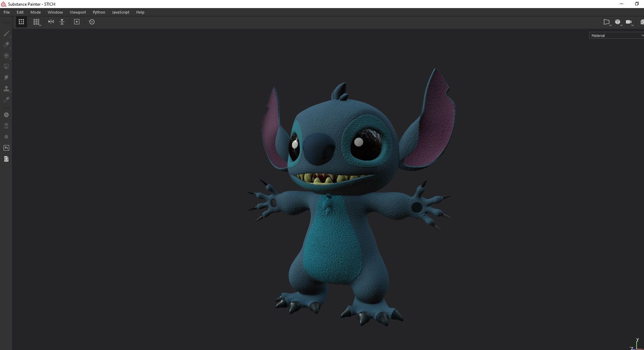The image size is (644, 350).
Task: Click the hourglass baking icon in sidebar
Action: (x=6, y=126)
